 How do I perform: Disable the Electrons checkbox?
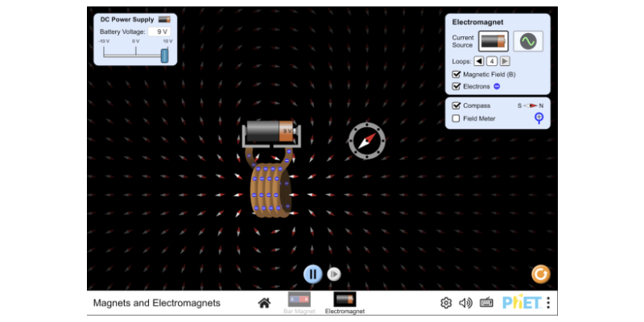coord(457,86)
